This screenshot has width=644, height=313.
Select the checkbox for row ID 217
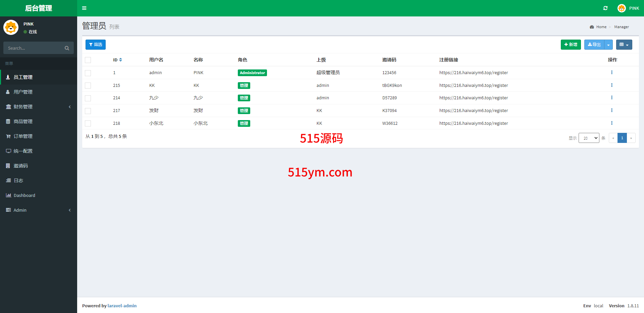pyautogui.click(x=88, y=111)
